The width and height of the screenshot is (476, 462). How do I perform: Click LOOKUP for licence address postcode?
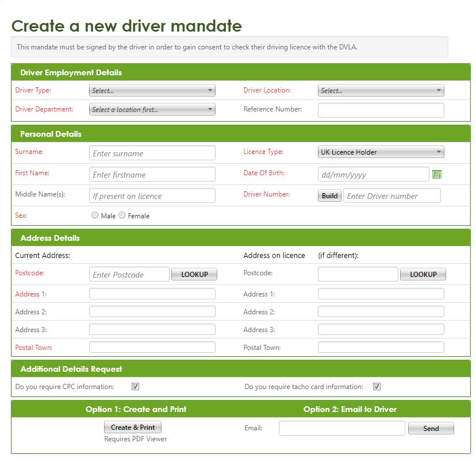point(423,275)
